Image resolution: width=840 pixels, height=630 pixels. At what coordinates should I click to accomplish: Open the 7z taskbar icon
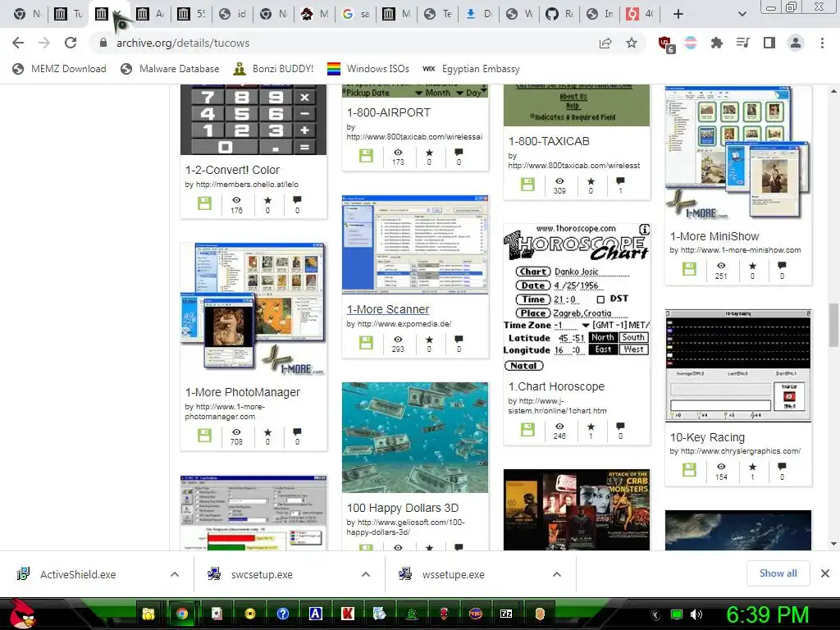[506, 614]
